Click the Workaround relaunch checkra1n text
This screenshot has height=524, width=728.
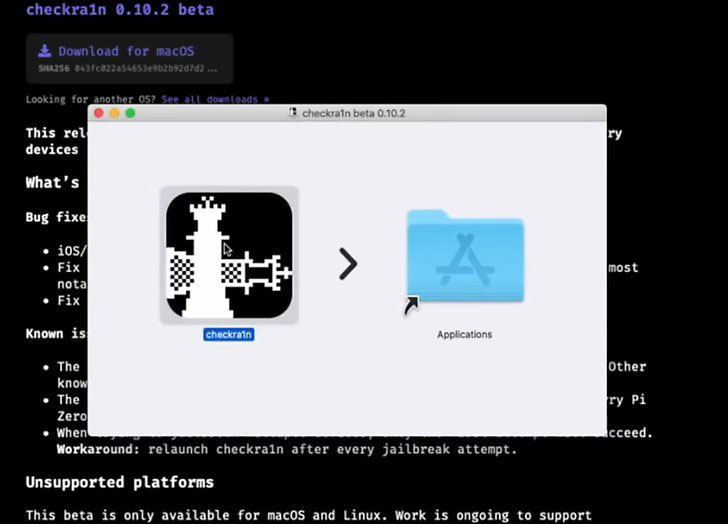pyautogui.click(x=287, y=449)
